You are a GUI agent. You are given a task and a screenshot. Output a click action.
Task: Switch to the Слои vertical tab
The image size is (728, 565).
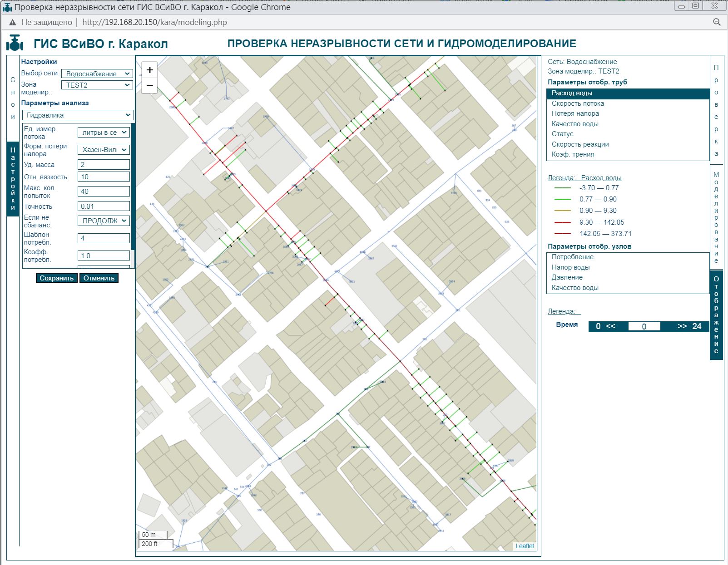pyautogui.click(x=13, y=98)
